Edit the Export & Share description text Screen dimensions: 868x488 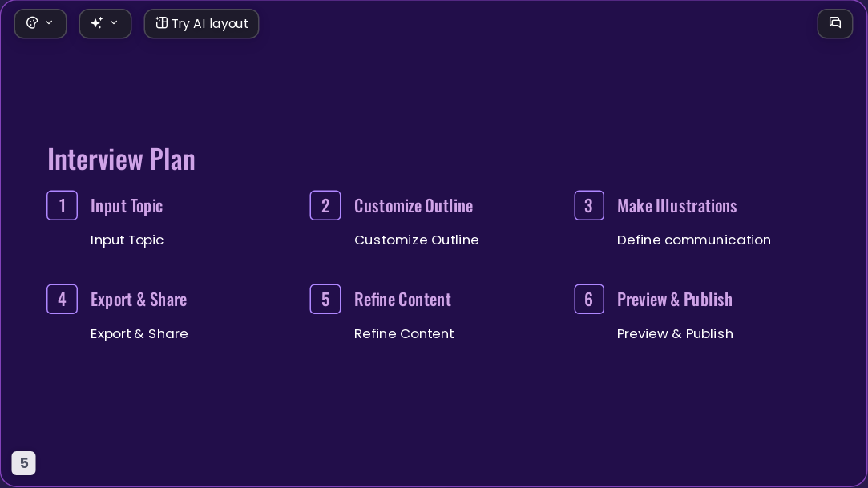point(139,333)
